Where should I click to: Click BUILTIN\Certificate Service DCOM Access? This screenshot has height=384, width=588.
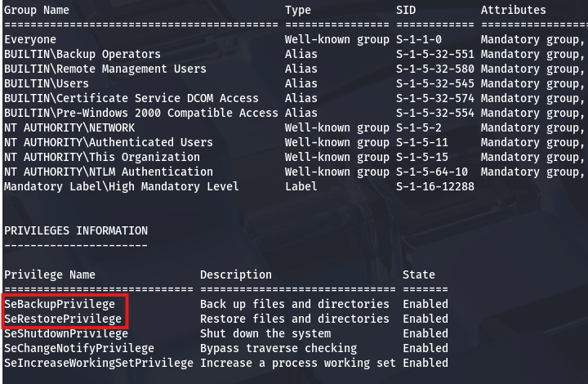click(131, 98)
